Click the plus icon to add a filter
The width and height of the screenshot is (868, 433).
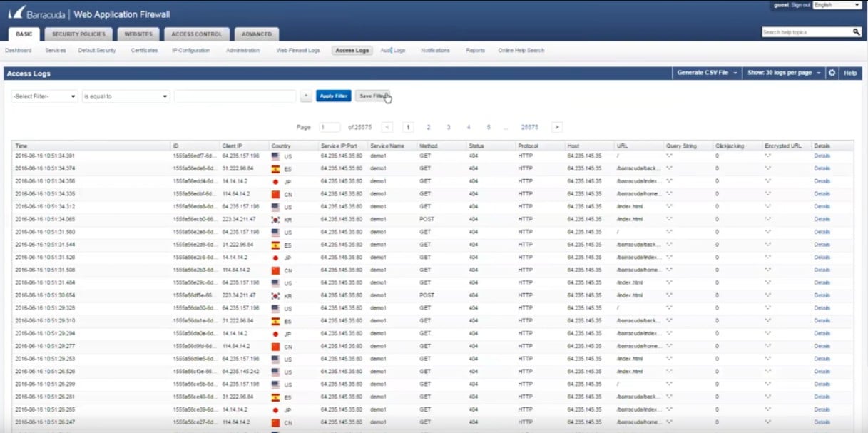(307, 96)
